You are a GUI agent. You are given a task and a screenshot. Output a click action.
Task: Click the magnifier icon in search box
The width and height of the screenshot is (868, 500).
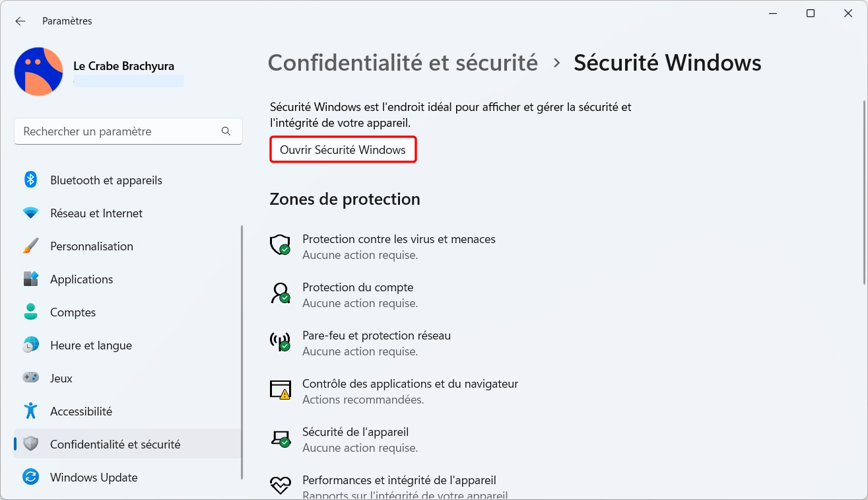[226, 131]
